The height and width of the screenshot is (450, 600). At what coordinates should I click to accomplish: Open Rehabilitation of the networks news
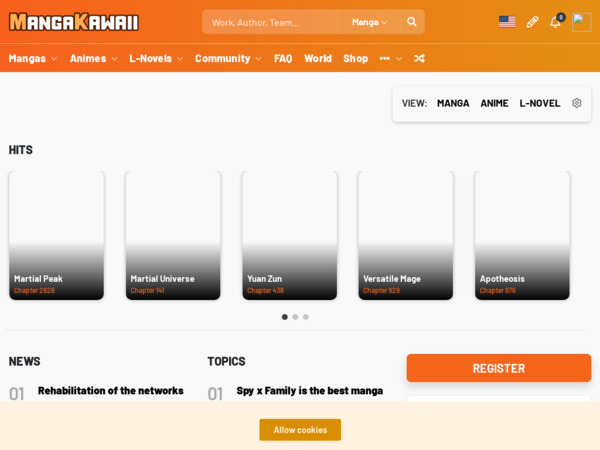point(111,391)
